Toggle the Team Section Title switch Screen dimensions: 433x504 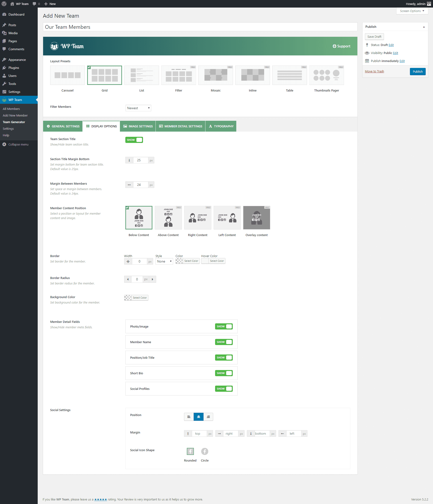point(134,140)
